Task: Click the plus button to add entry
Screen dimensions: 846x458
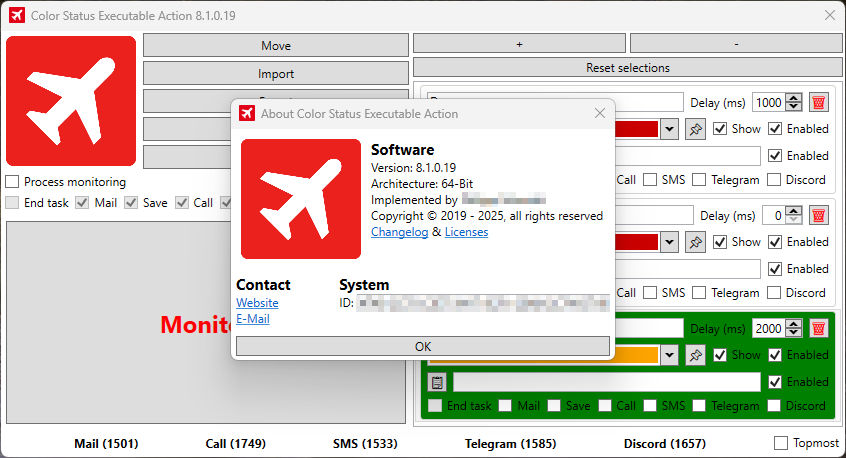Action: tap(519, 44)
